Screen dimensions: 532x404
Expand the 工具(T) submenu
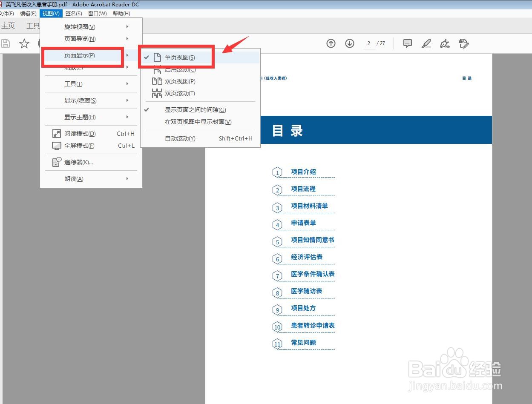point(91,84)
